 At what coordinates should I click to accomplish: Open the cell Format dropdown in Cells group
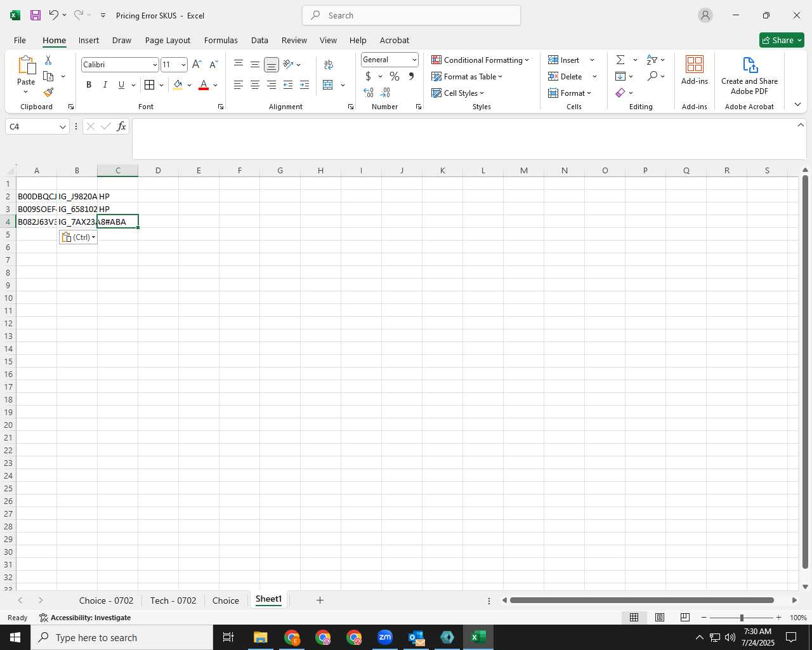click(x=570, y=93)
